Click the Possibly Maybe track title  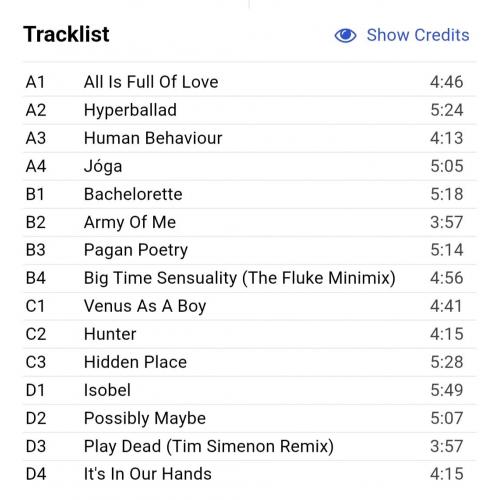click(x=145, y=418)
